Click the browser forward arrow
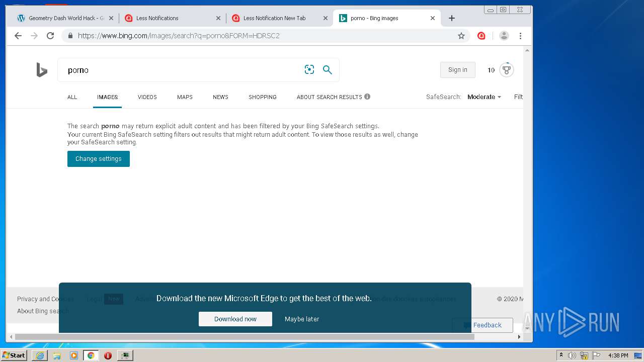Viewport: 644px width, 362px height. point(34,36)
